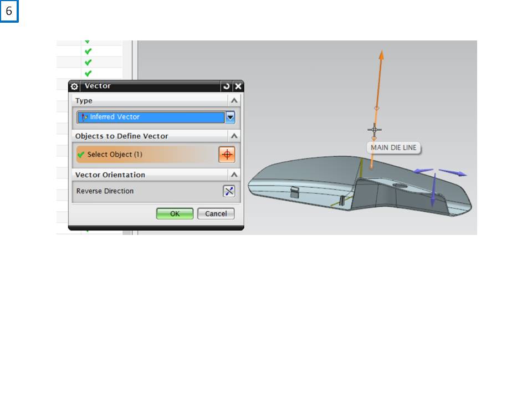Image resolution: width=532 pixels, height=399 pixels.
Task: Click the MAIN DIE LINE tooltip label
Action: point(393,147)
